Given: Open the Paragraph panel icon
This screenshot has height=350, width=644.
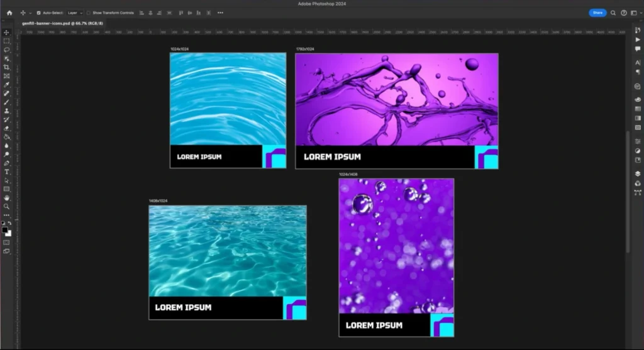Looking at the screenshot, I should click(638, 72).
